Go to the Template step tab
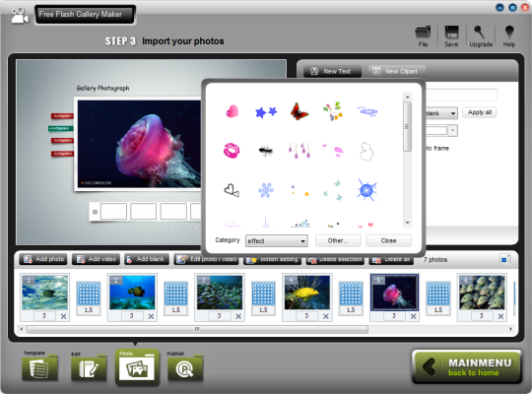The height and width of the screenshot is (394, 532). pyautogui.click(x=39, y=367)
